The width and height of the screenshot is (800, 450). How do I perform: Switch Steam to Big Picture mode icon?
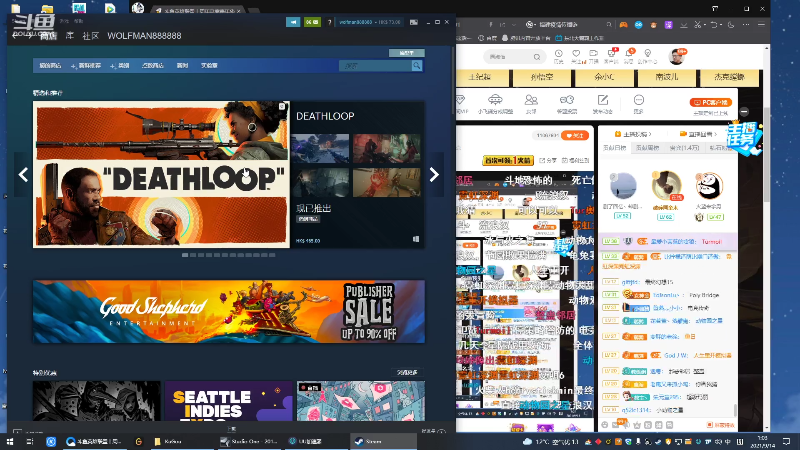click(414, 22)
